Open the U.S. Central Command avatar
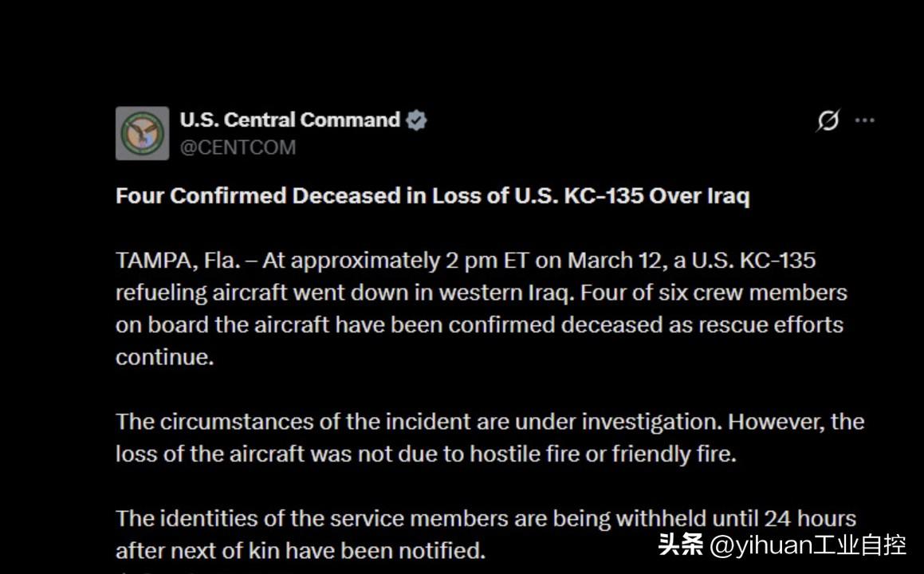 tap(142, 133)
